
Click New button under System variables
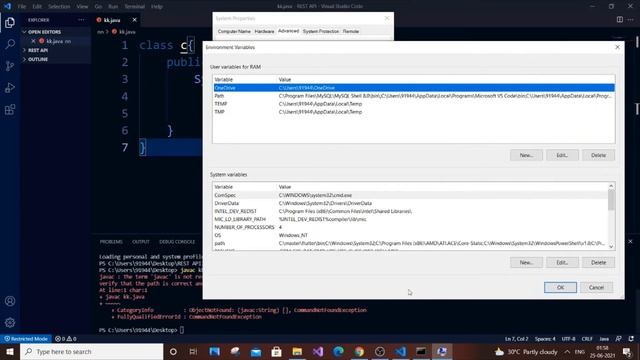click(526, 262)
